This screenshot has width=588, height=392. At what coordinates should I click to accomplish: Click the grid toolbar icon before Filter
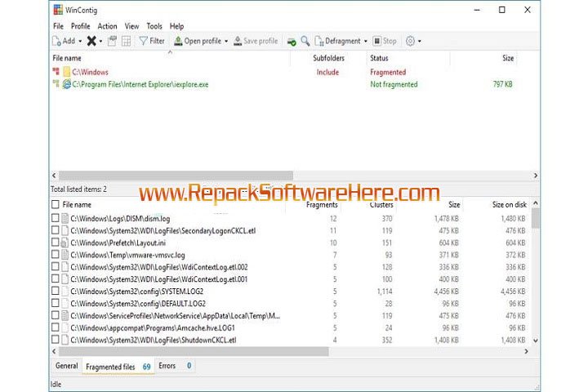pyautogui.click(x=127, y=41)
